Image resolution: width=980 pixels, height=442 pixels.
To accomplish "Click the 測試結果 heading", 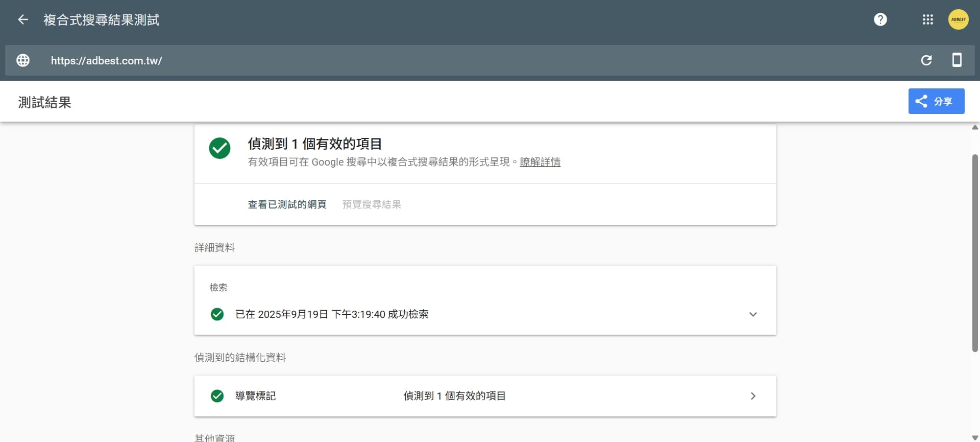I will (x=45, y=102).
